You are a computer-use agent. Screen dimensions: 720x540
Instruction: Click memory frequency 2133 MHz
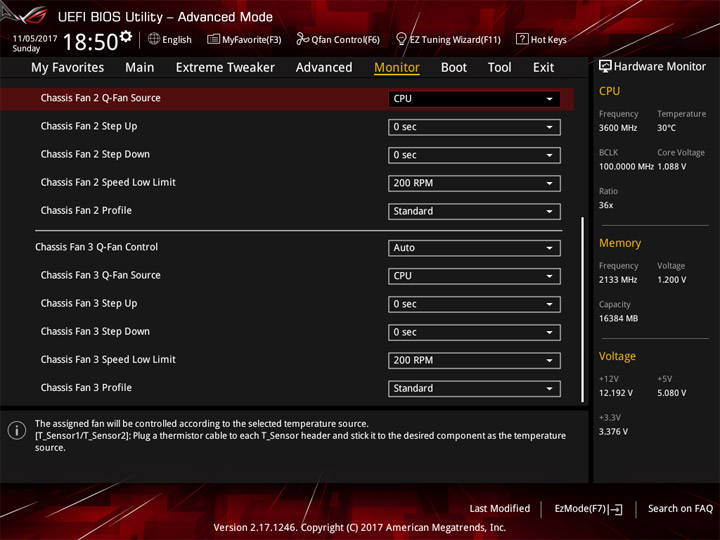(x=618, y=280)
